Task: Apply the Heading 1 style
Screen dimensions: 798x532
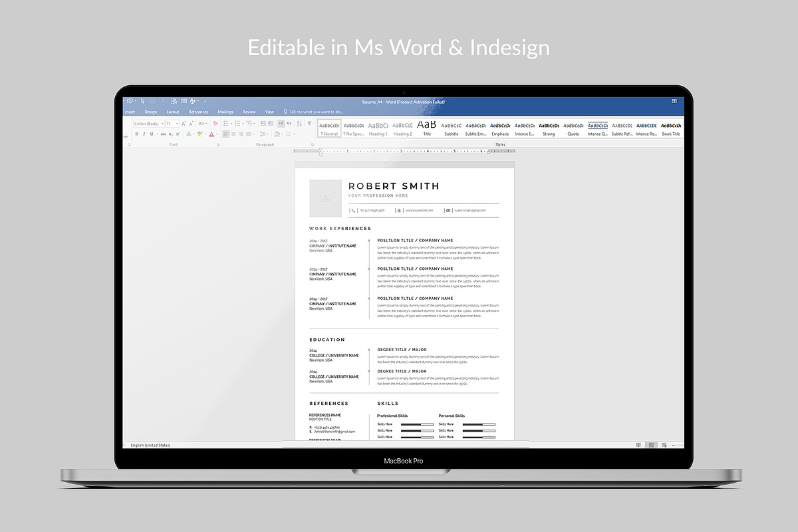Action: pyautogui.click(x=378, y=128)
